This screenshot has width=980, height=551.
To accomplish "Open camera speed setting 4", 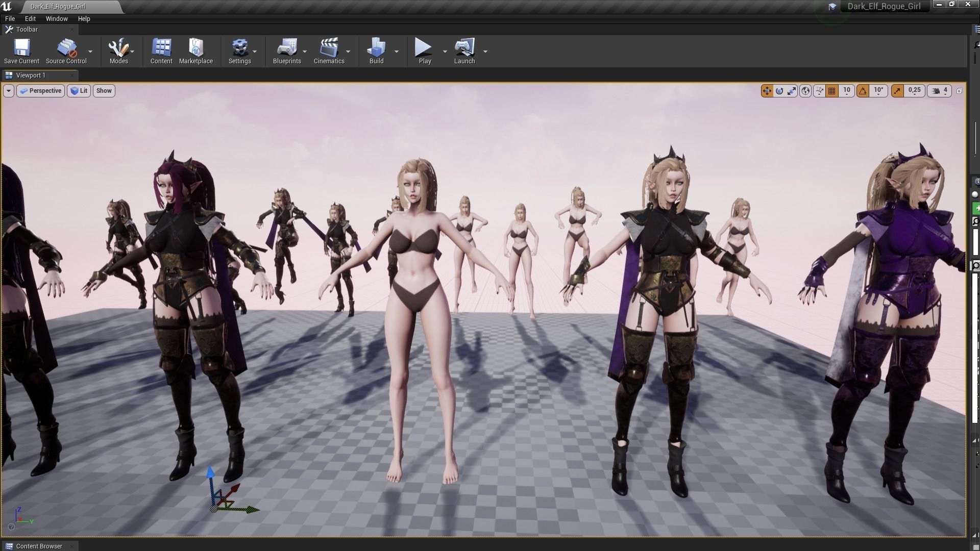I will point(940,91).
